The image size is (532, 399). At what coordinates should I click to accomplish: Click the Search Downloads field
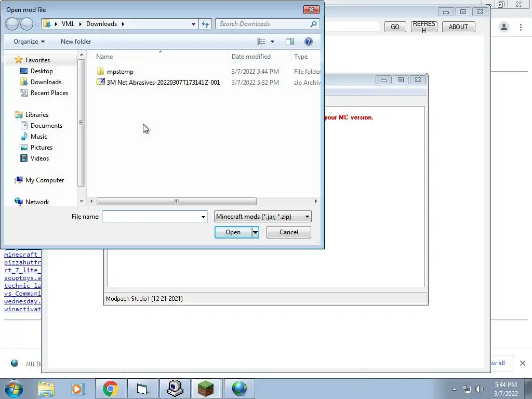click(x=263, y=24)
